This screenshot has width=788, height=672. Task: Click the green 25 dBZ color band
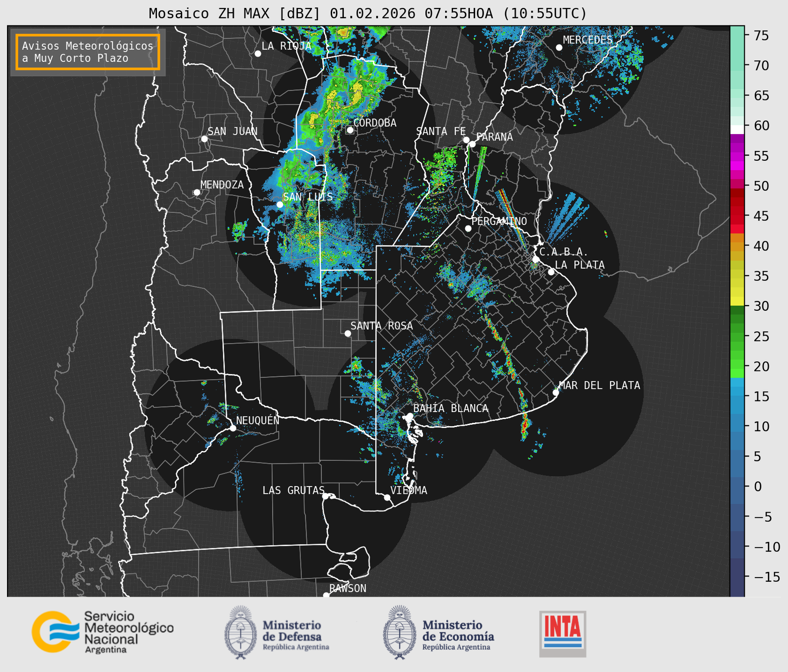(737, 336)
